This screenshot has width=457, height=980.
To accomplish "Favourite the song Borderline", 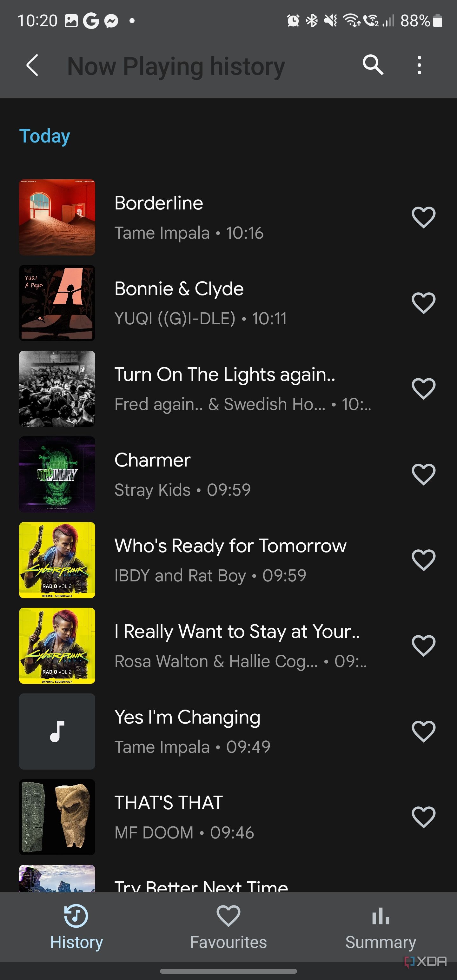I will [x=423, y=218].
